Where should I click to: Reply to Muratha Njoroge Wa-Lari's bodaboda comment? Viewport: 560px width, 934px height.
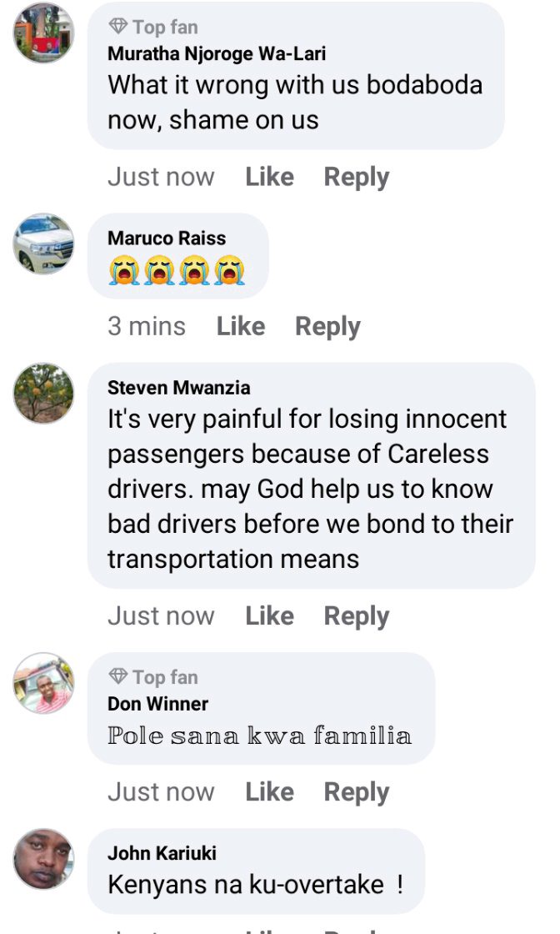357,178
